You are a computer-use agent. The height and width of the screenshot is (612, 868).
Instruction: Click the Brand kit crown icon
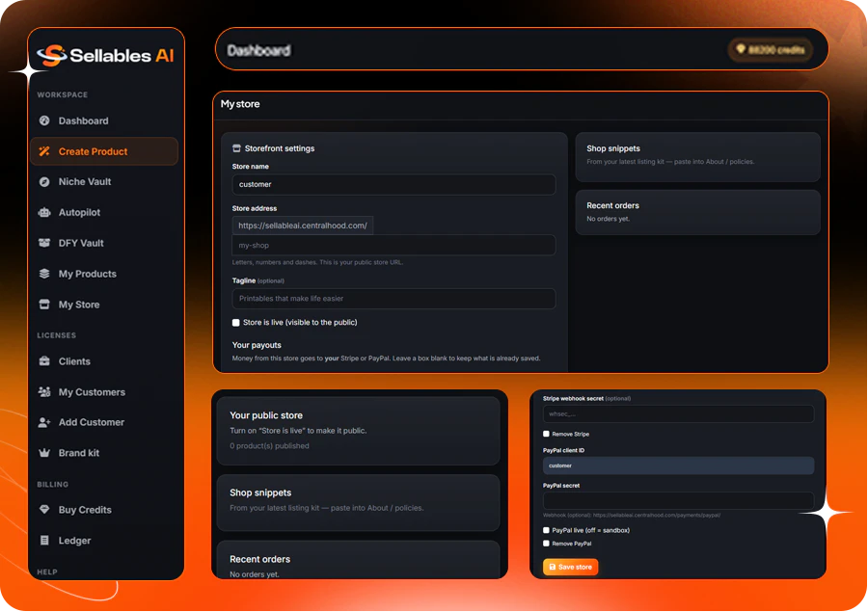44,453
